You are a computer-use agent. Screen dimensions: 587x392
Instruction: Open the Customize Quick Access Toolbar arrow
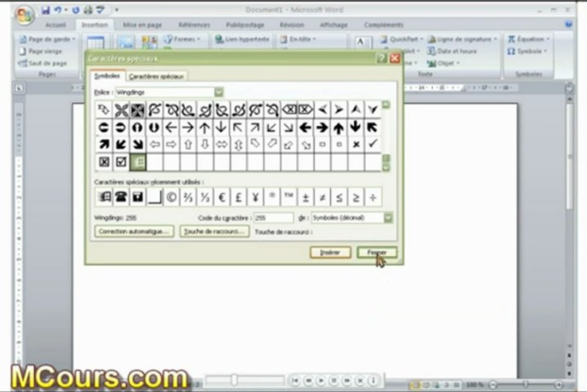pos(117,10)
